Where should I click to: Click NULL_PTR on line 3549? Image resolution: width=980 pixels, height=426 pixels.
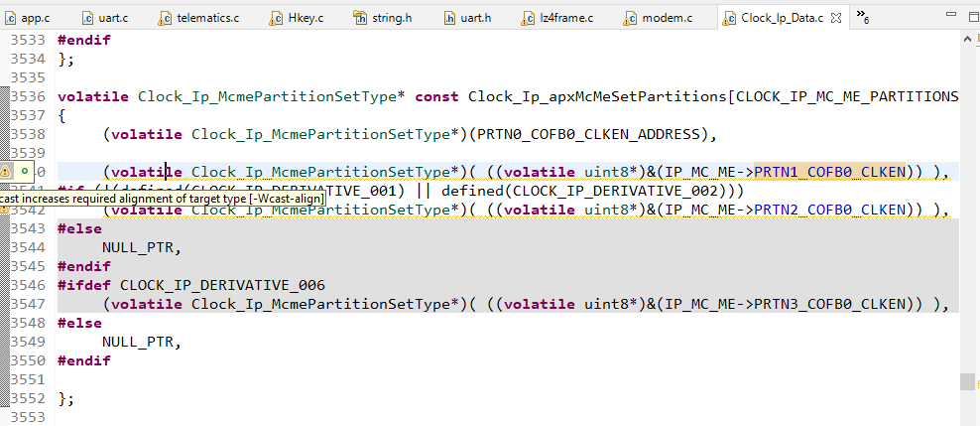pyautogui.click(x=138, y=342)
